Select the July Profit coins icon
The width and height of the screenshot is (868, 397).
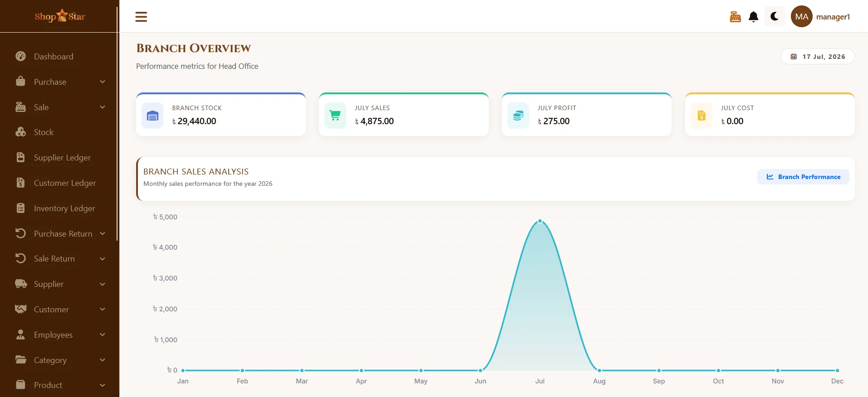pos(518,116)
